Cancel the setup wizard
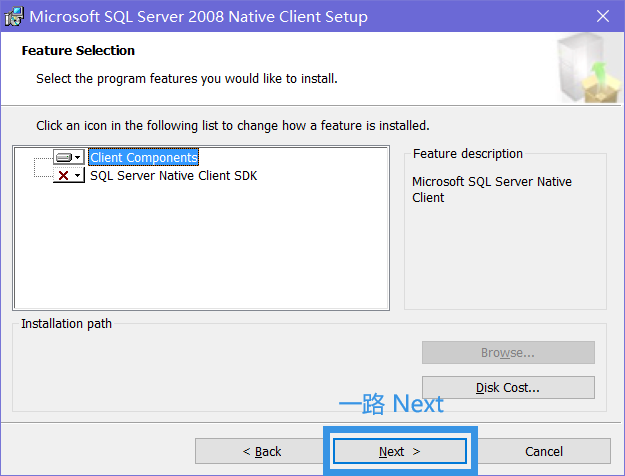This screenshot has height=476, width=625. [544, 451]
